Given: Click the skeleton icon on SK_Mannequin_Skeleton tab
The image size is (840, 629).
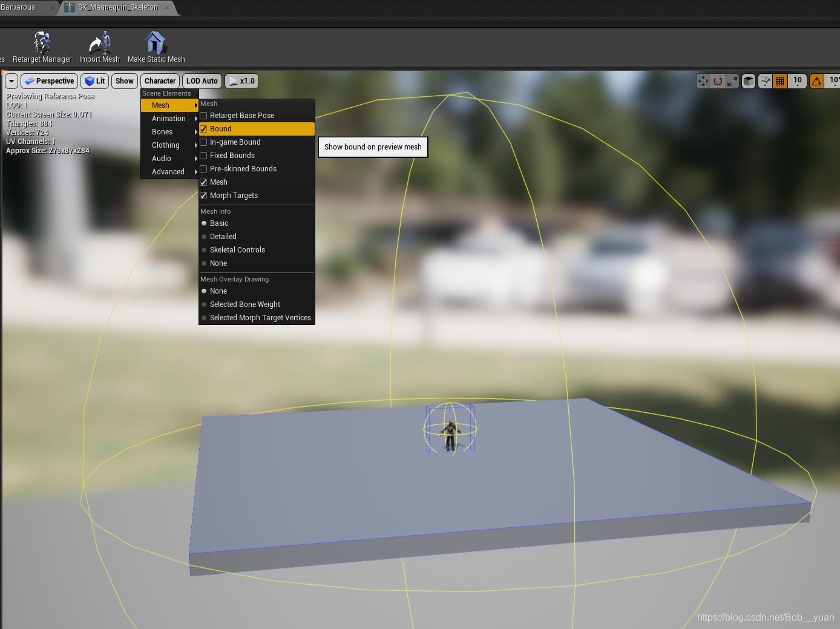Looking at the screenshot, I should click(70, 7).
